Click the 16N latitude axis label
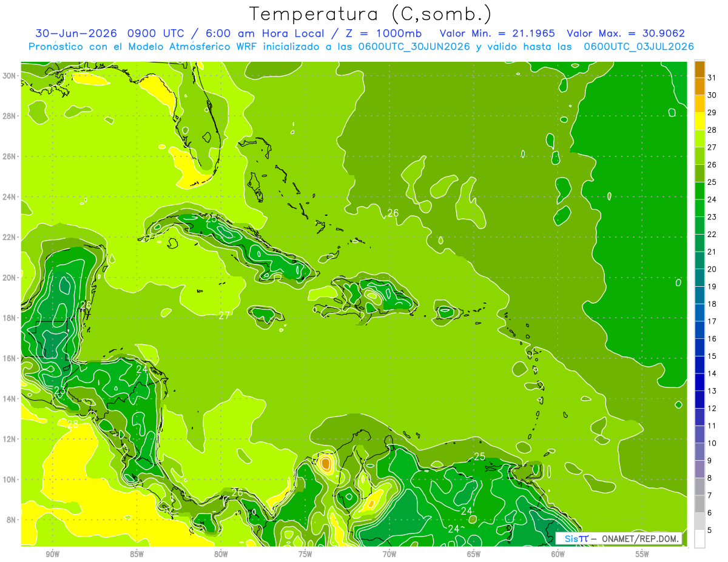 click(x=10, y=358)
